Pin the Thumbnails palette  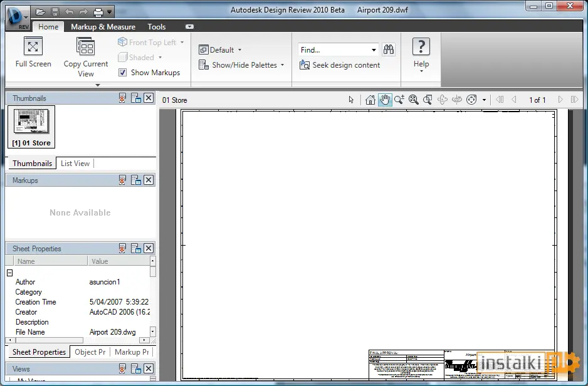tap(122, 98)
